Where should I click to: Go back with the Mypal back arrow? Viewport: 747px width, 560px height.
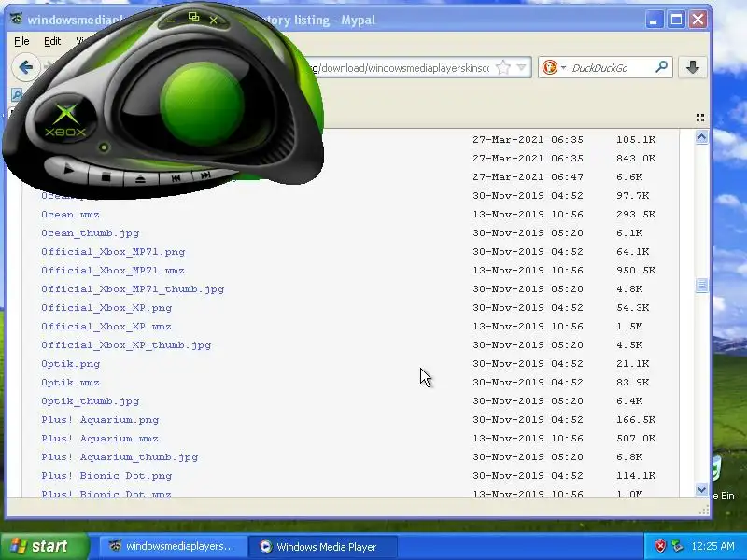click(26, 67)
